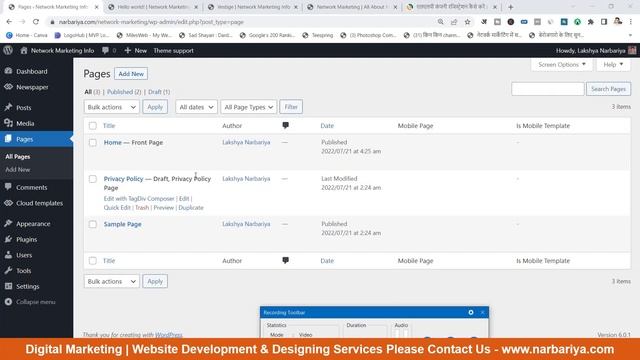Check the Privacy Policy row checkbox

tap(93, 179)
